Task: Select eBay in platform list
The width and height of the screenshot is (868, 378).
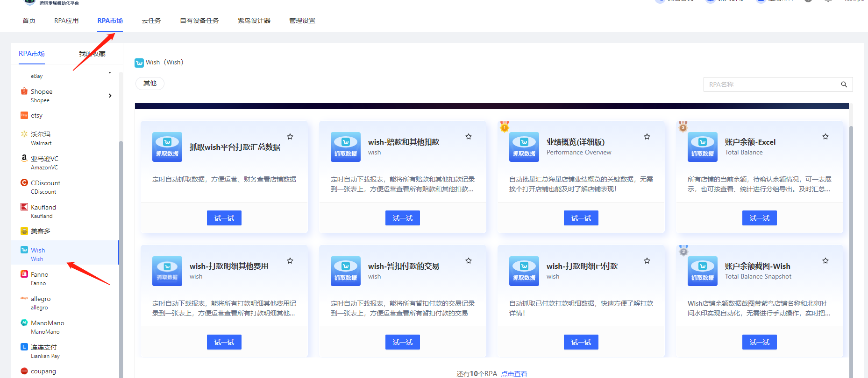Action: pyautogui.click(x=37, y=76)
